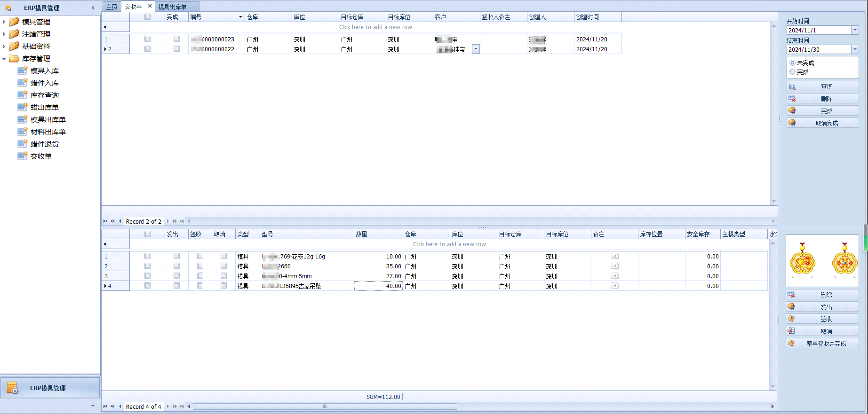
Task: Click the upper 删除 button
Action: [x=822, y=99]
